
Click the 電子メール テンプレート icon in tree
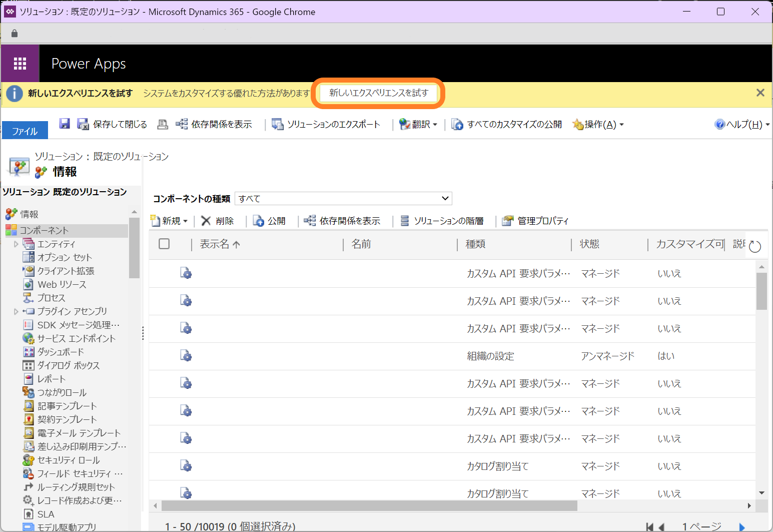pyautogui.click(x=29, y=433)
